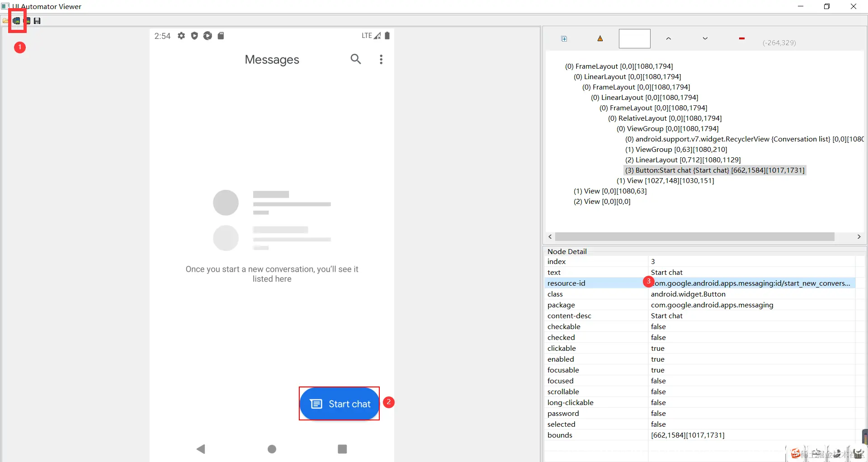This screenshot has height=462, width=868.
Task: Click tree horizontal scrollbar left arrow
Action: (550, 237)
